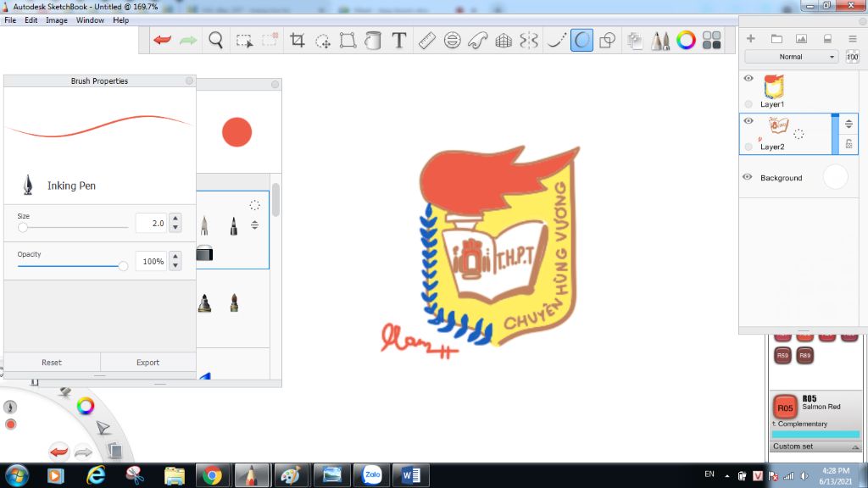Open the Brush Palette icon
Viewport: 868px width, 488px height.
pos(659,40)
